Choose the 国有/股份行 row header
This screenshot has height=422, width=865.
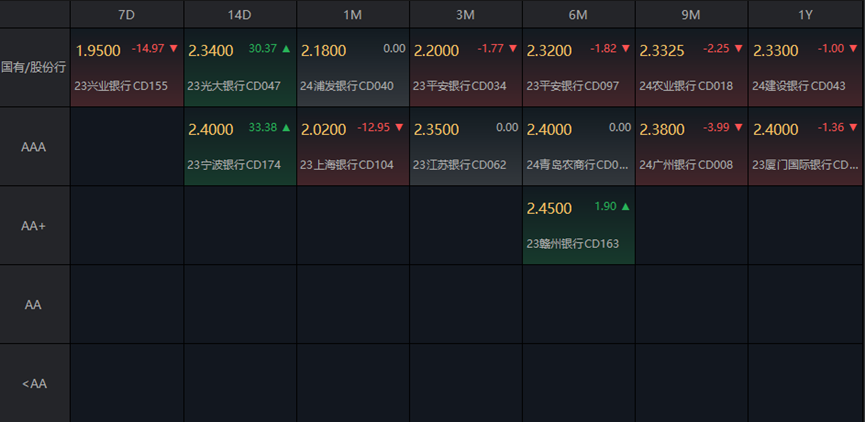(x=35, y=67)
